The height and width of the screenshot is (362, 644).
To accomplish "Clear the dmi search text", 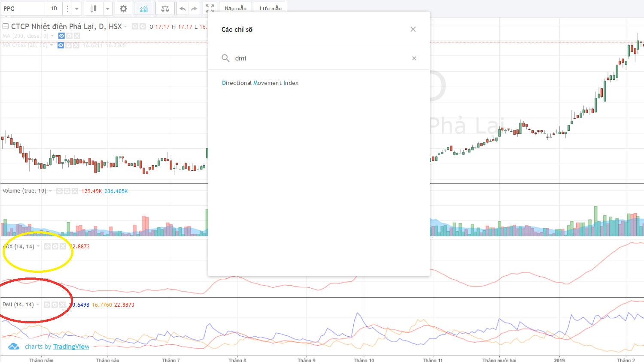I will (414, 58).
